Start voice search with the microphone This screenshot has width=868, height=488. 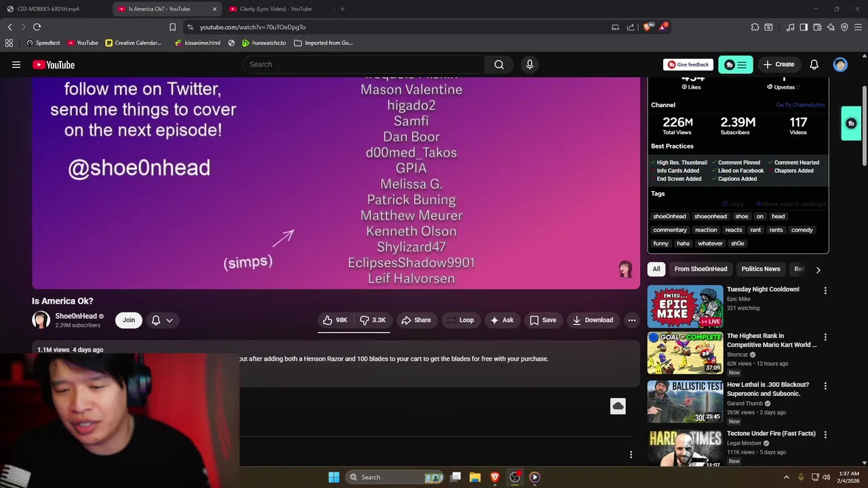(x=530, y=64)
